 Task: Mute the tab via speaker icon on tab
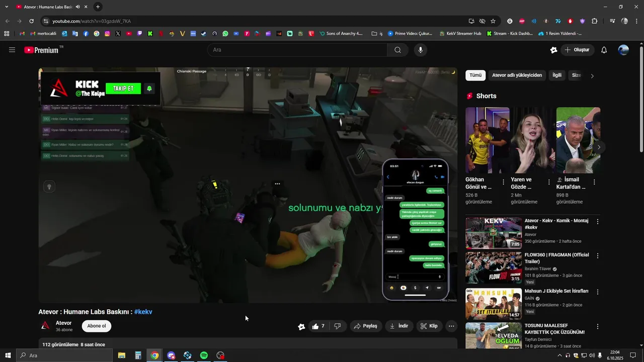click(77, 7)
